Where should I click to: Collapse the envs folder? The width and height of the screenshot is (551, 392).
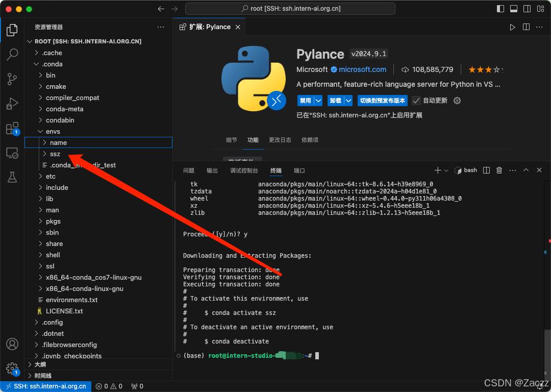tap(98, 132)
